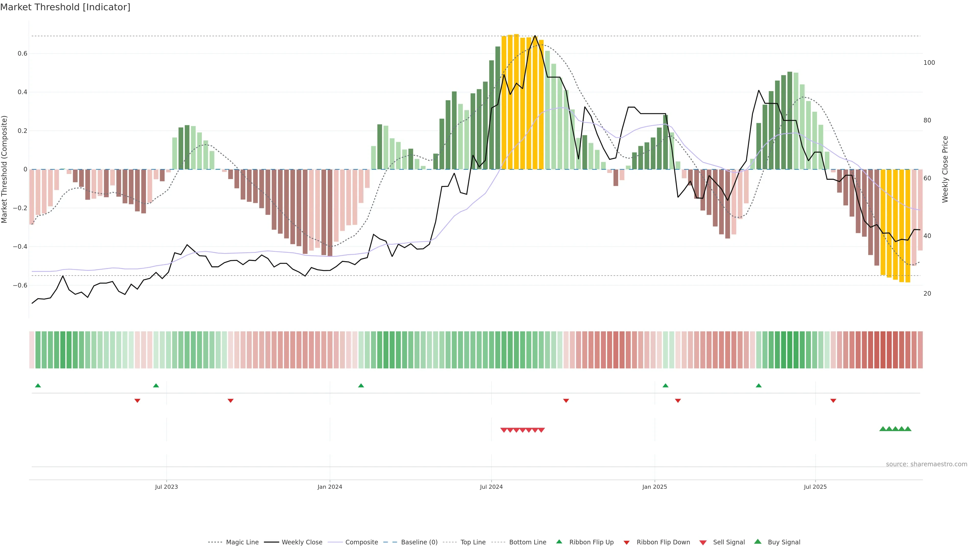Click the last green buy signal triangle in late 2025
Image resolution: width=980 pixels, height=551 pixels.
908,429
